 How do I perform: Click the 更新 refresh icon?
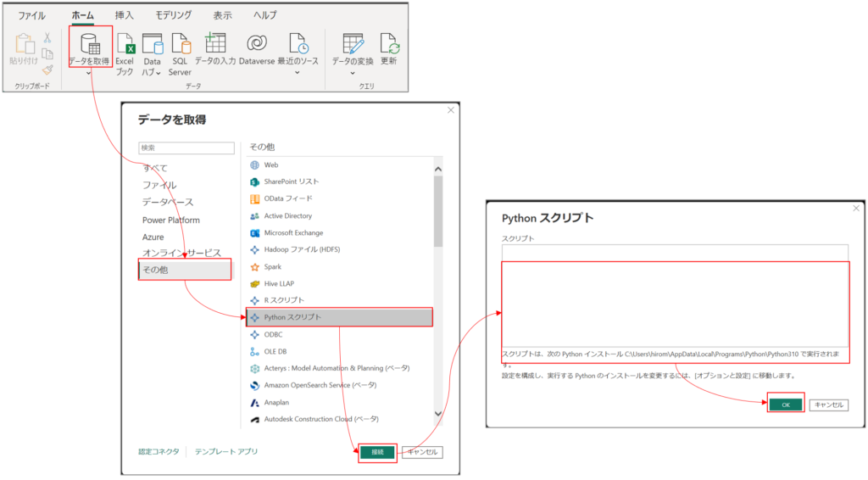point(388,44)
